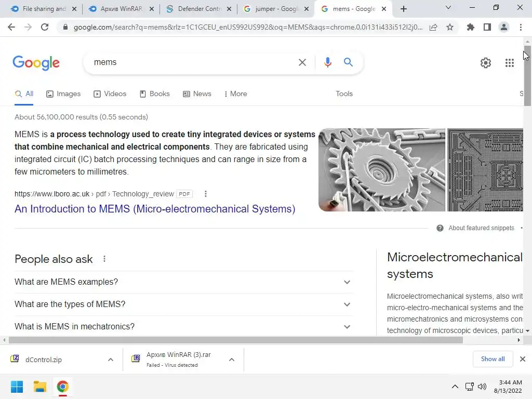
Task: Select the Images search tab
Action: (x=63, y=94)
